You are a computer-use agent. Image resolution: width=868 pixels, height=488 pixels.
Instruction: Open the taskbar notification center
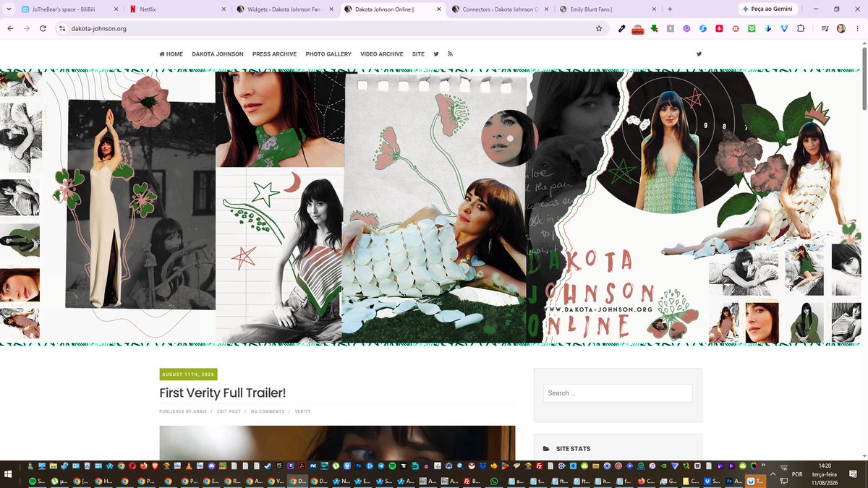[853, 474]
